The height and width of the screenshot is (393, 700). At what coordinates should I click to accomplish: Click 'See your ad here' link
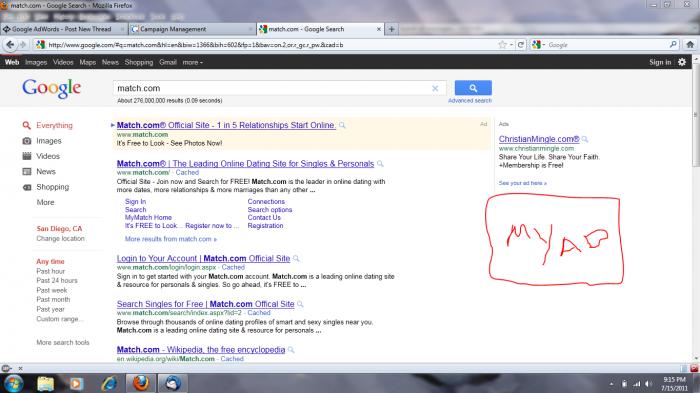[522, 183]
